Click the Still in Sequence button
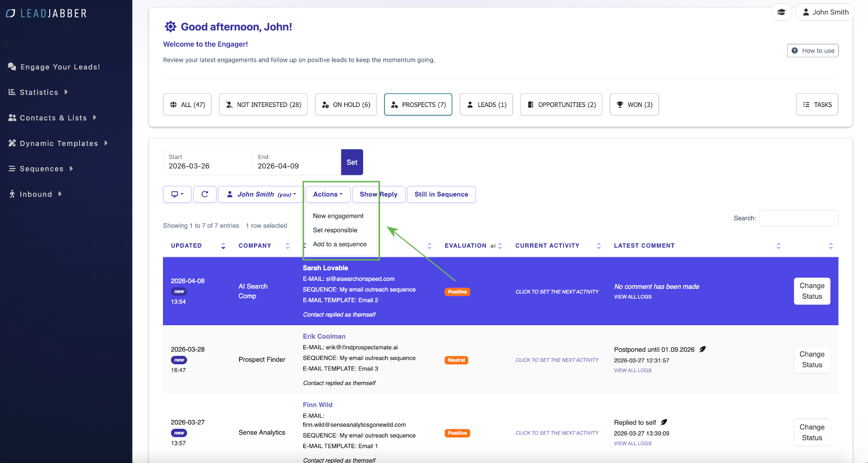The width and height of the screenshot is (868, 463). (x=441, y=194)
